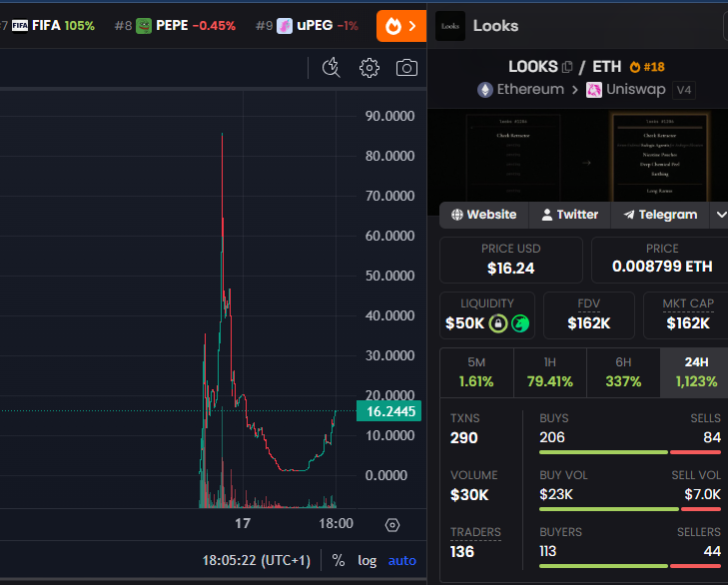Open the PEPE trending token

tap(176, 26)
